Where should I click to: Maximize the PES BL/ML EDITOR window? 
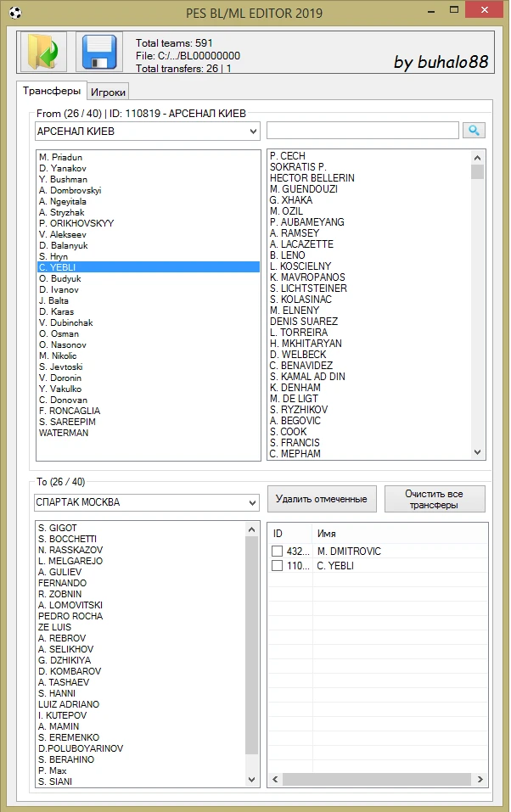454,10
